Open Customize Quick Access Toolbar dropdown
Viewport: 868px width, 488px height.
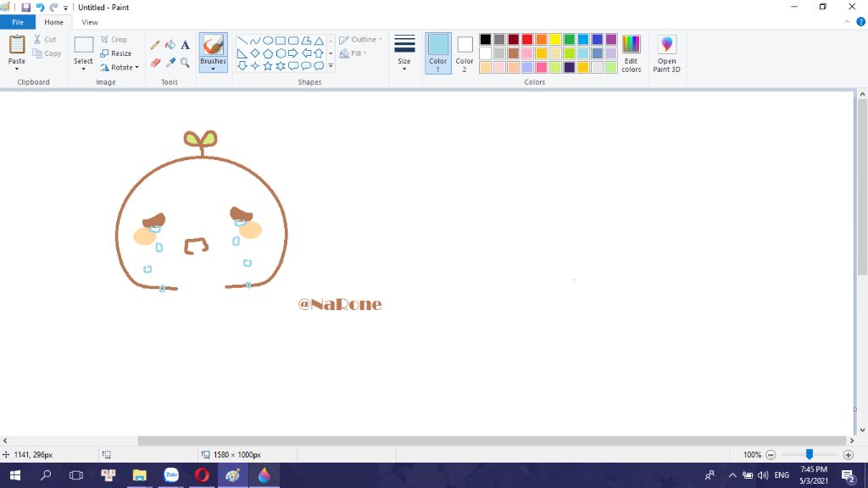click(x=65, y=8)
